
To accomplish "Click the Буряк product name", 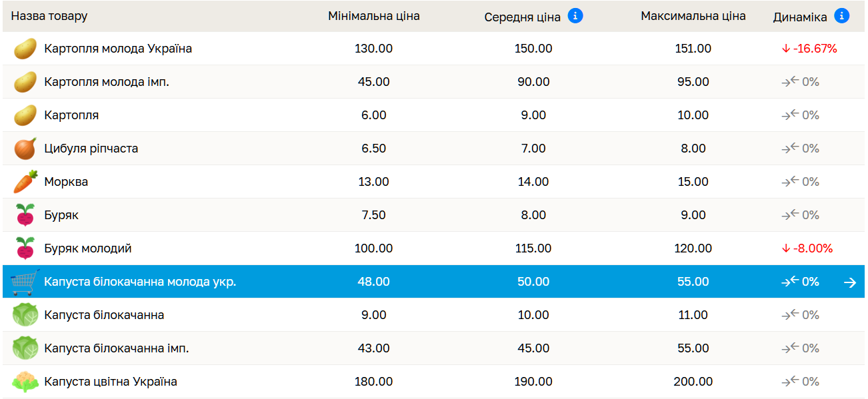I will click(x=61, y=215).
